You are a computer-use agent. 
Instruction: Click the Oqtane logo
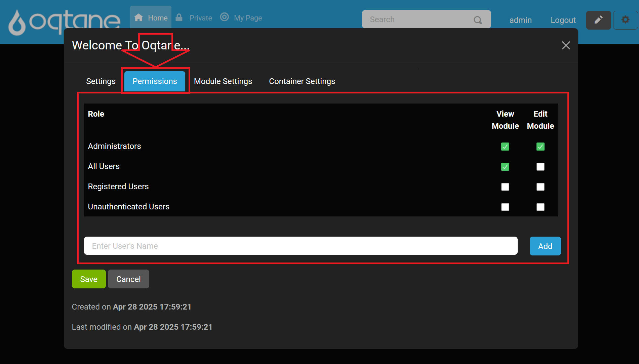64,22
